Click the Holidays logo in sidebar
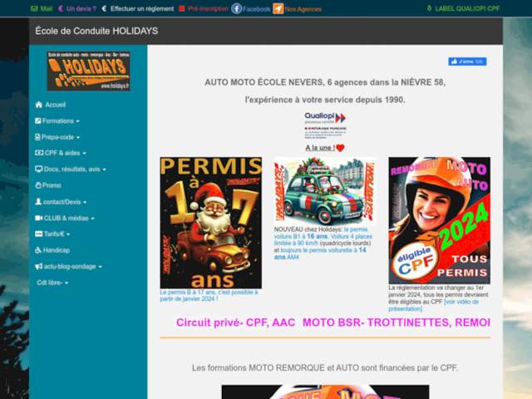This screenshot has height=399, width=532. [88, 71]
